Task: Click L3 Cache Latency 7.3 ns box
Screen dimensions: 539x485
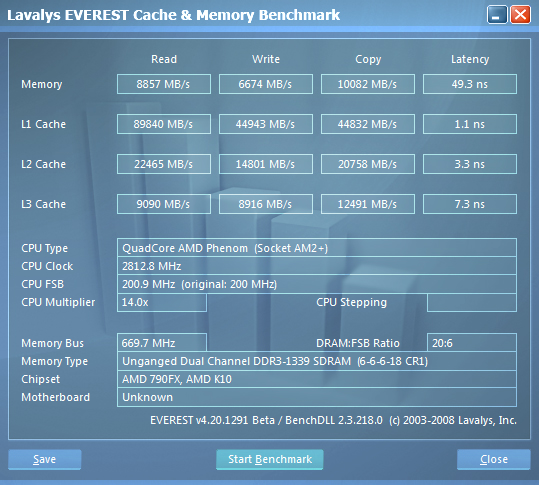Action: point(470,204)
